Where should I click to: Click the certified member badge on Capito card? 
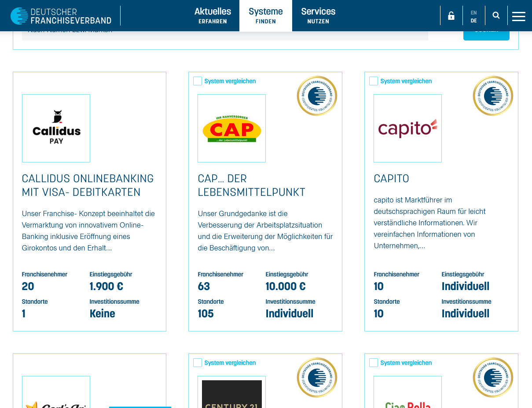pos(493,96)
